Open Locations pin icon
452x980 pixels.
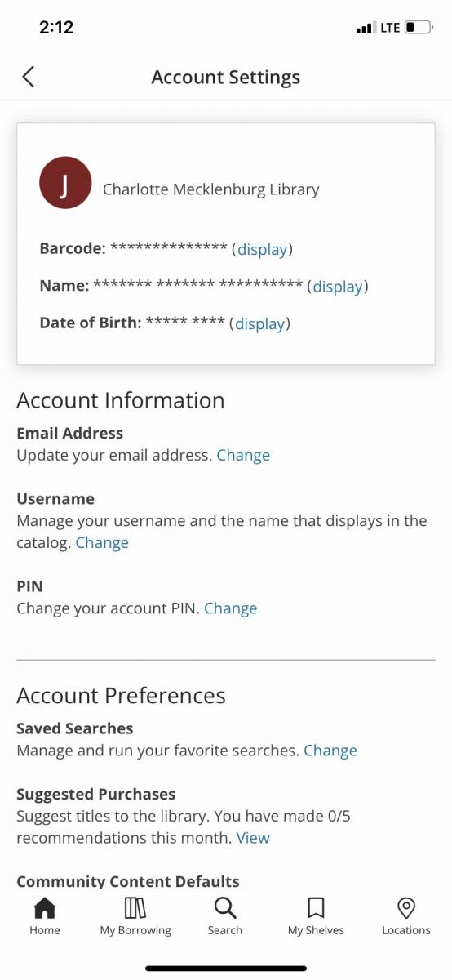point(406,907)
